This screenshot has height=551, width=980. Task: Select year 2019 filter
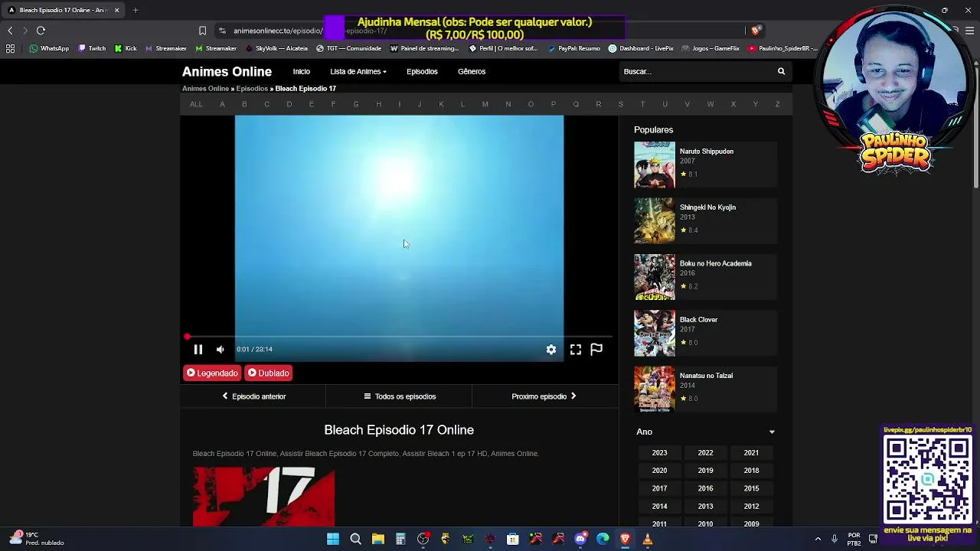(705, 471)
